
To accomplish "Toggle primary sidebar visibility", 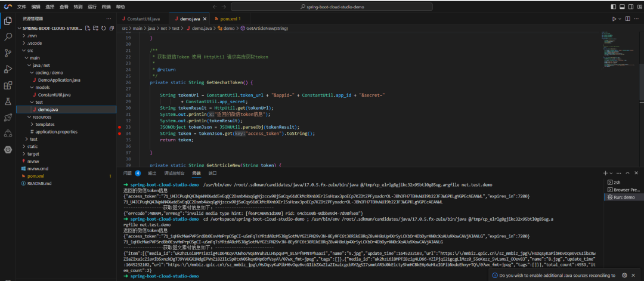I will tap(614, 7).
